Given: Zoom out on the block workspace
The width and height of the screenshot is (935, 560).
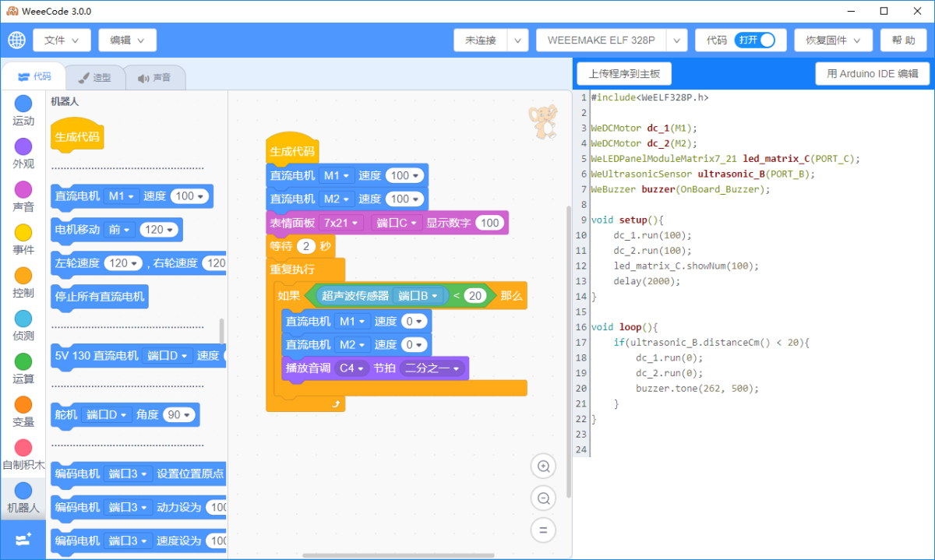Looking at the screenshot, I should (543, 498).
